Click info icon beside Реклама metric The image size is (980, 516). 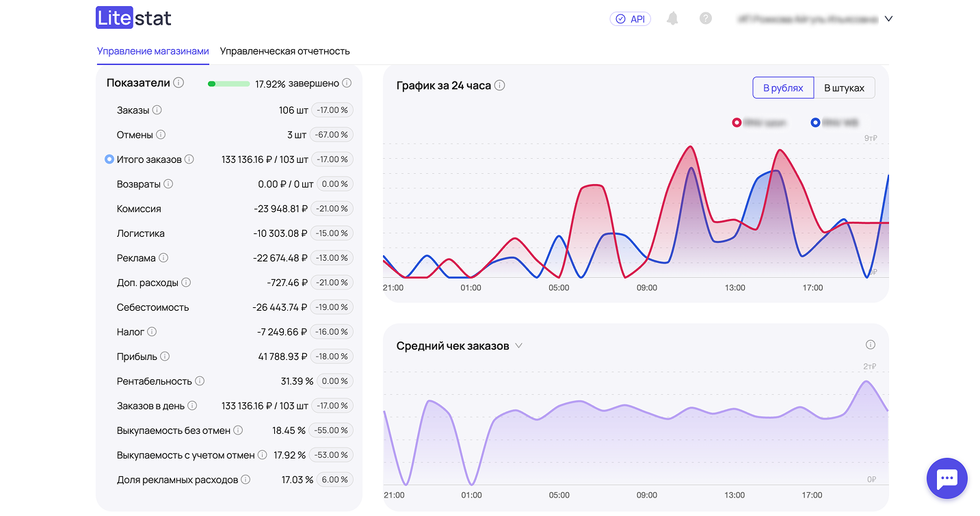[x=163, y=258]
